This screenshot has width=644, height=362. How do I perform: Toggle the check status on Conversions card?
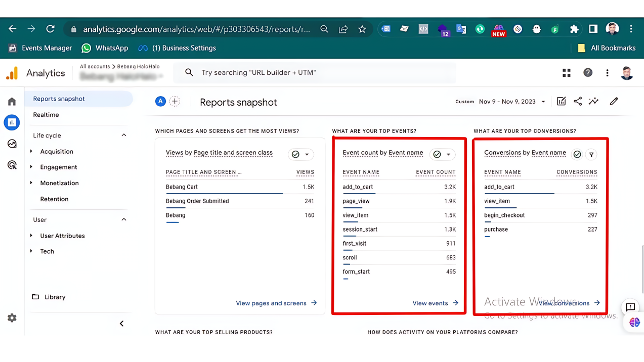[577, 154]
